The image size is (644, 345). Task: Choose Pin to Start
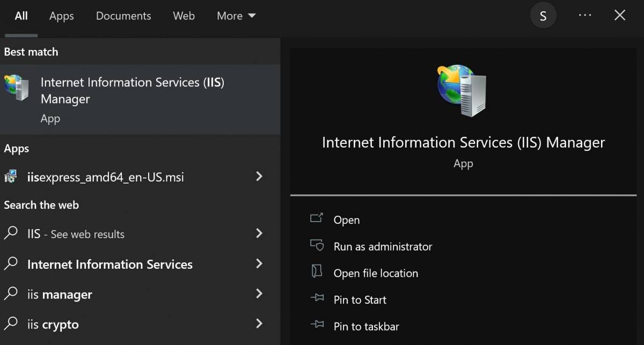tap(360, 300)
